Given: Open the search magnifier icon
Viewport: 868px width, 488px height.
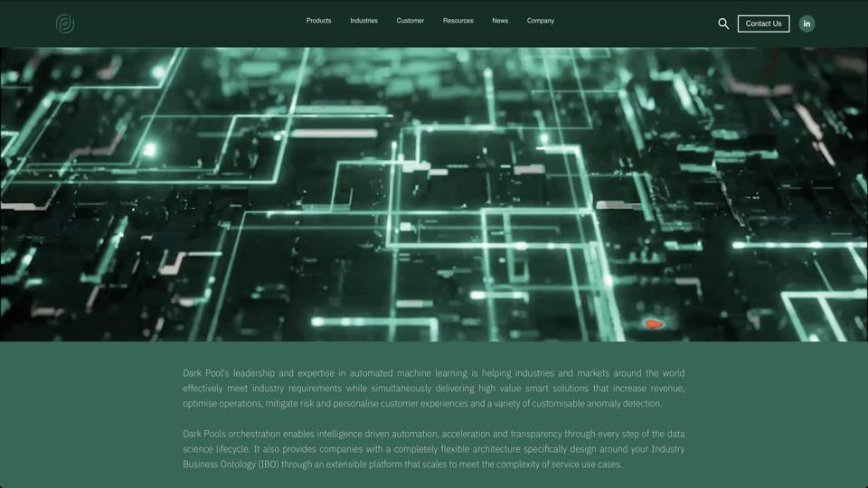Looking at the screenshot, I should point(723,23).
